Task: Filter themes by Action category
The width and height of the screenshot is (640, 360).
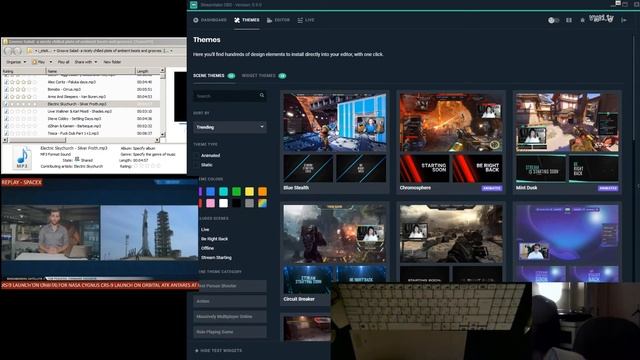Action: click(230, 301)
